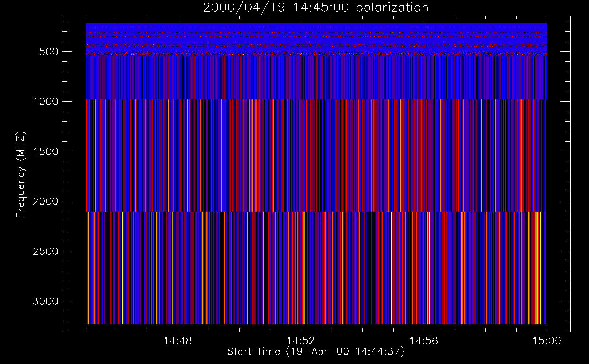Click the plot title "2000/04/19 14:45:00 polarization"
This screenshot has width=589, height=364.
(316, 8)
